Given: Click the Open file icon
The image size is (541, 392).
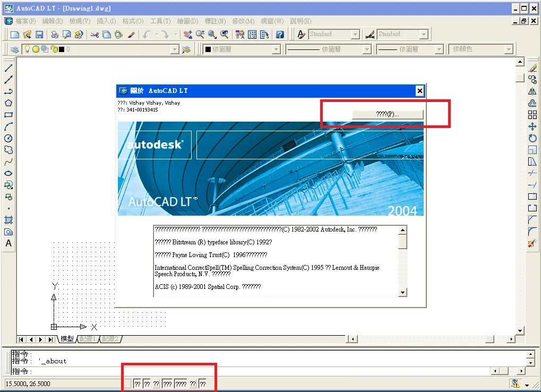Looking at the screenshot, I should coord(27,35).
